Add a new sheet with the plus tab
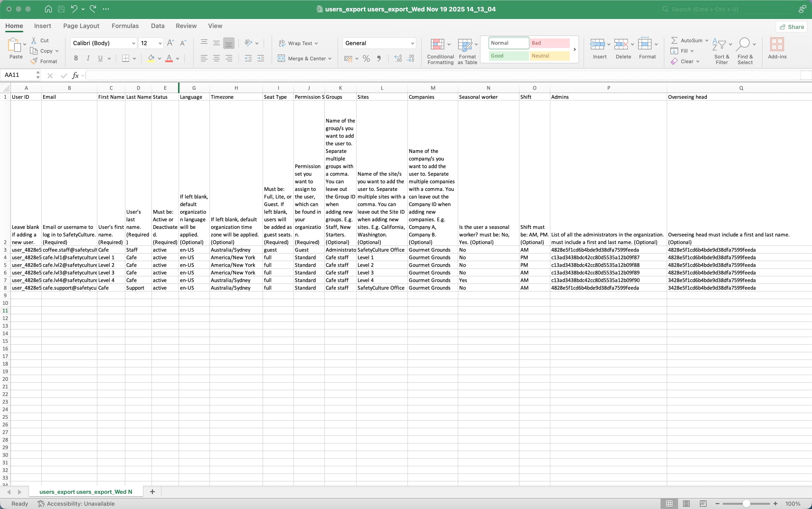This screenshot has width=812, height=509. [x=152, y=491]
